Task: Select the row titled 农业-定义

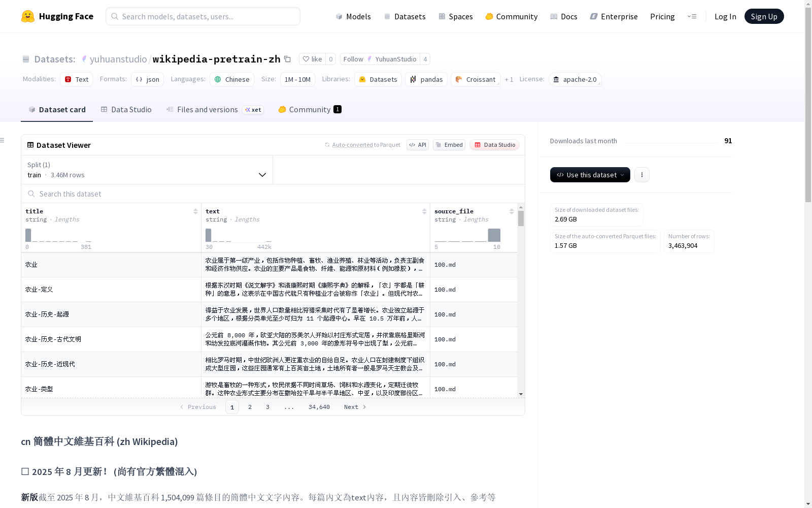Action: (x=269, y=290)
